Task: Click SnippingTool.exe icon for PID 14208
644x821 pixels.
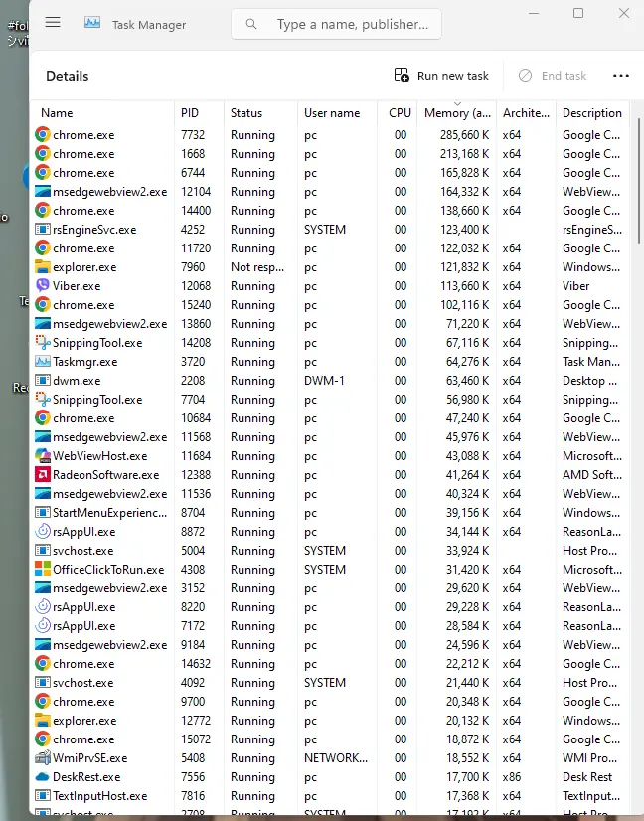Action: click(43, 342)
